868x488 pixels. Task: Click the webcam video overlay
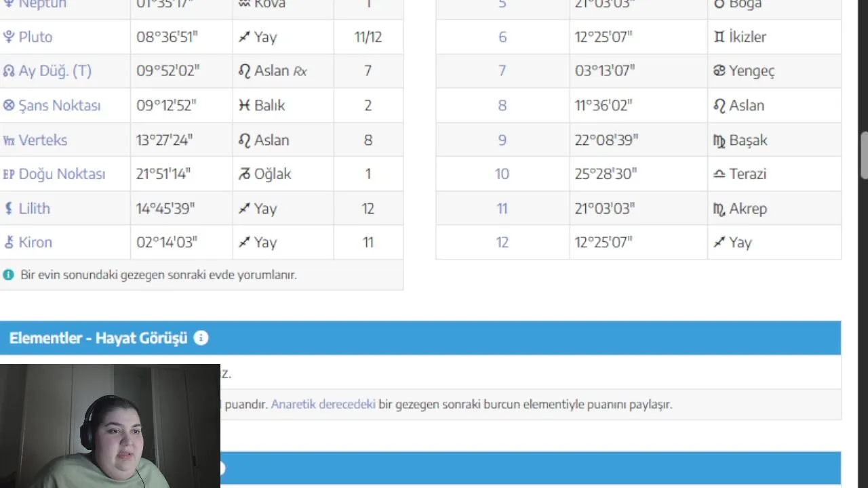110,426
